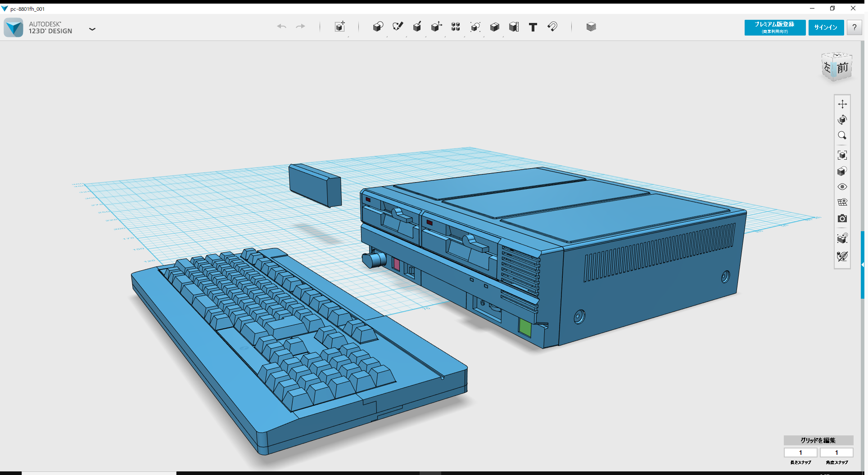Select the Text tool
Image resolution: width=868 pixels, height=475 pixels.
click(533, 27)
